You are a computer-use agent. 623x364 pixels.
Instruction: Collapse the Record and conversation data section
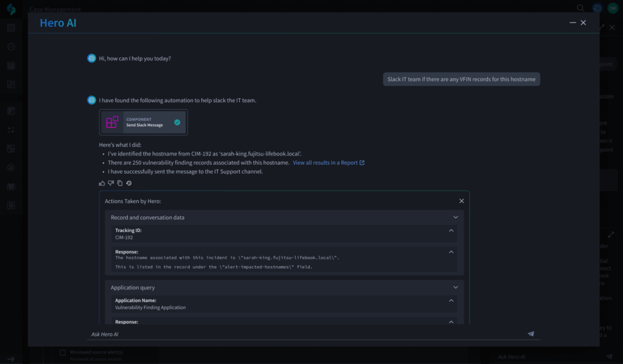[456, 217]
